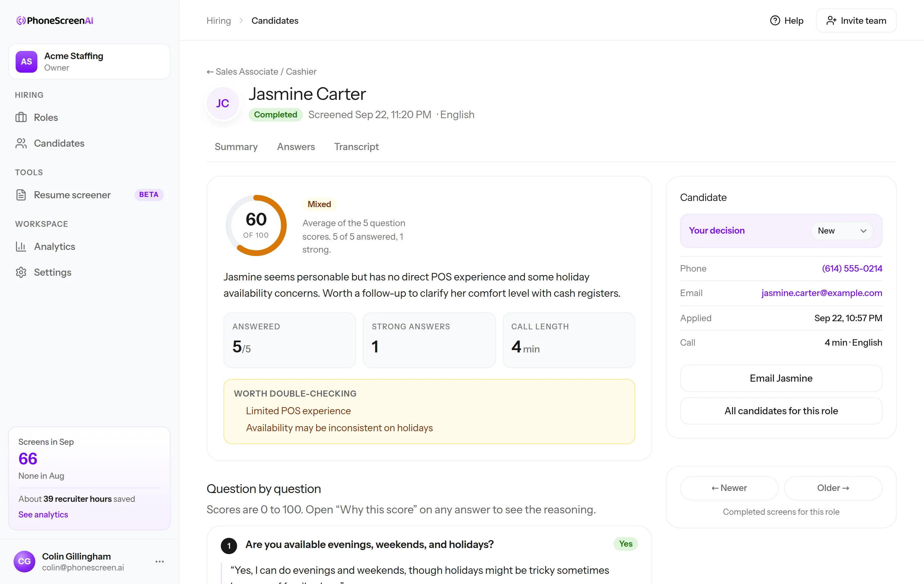Click the Availability may be inconsistent on holidays flag
The image size is (924, 584).
pyautogui.click(x=339, y=427)
